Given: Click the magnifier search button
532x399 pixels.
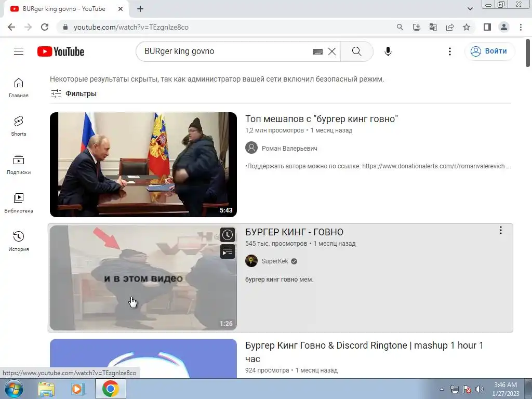Looking at the screenshot, I should [x=356, y=51].
